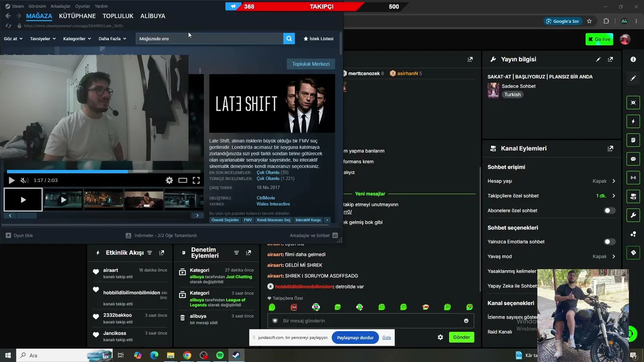Expand the Göz at dropdown

point(13,39)
